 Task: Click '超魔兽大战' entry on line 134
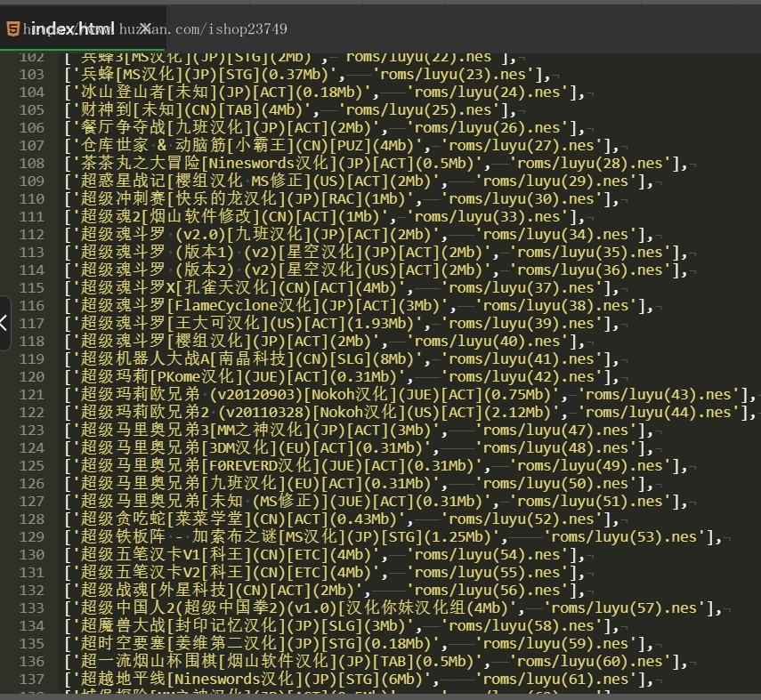tap(124, 626)
